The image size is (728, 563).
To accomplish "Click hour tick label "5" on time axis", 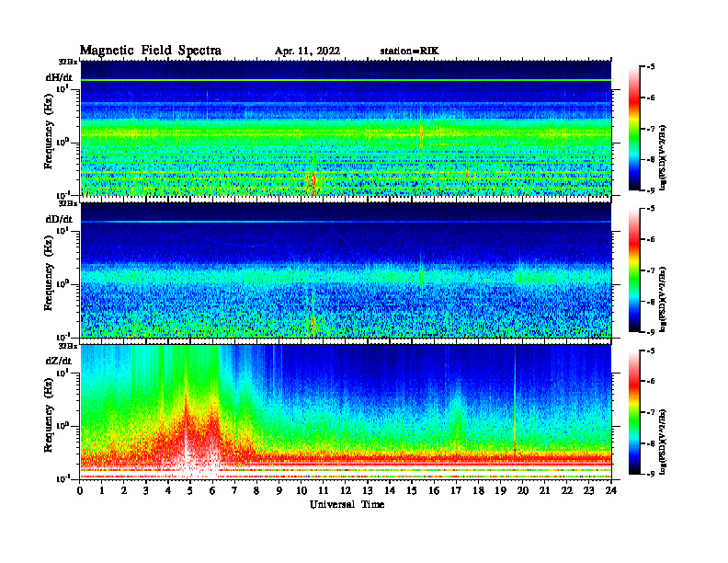I will [190, 490].
